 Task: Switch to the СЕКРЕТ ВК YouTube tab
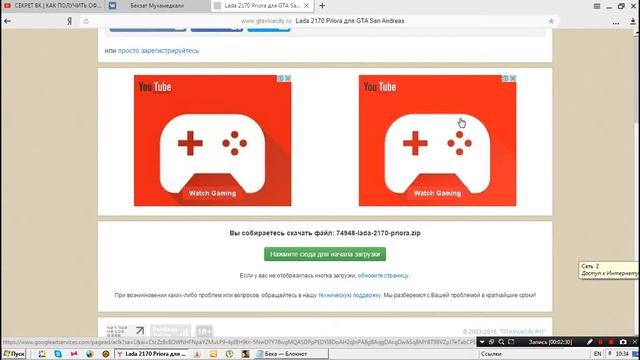click(x=52, y=6)
